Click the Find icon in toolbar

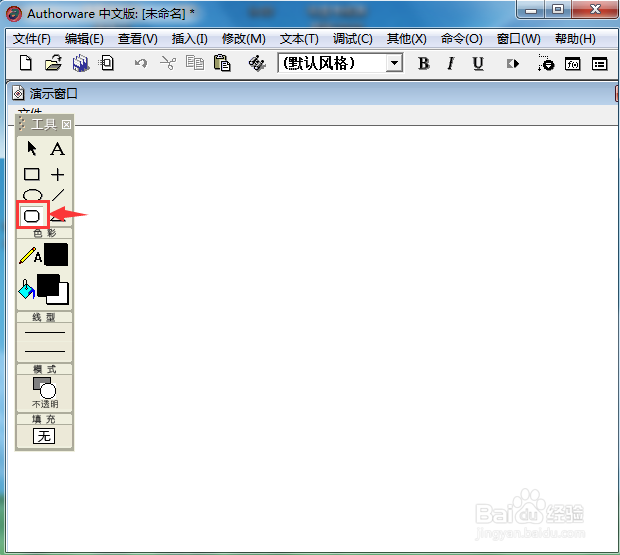point(257,63)
